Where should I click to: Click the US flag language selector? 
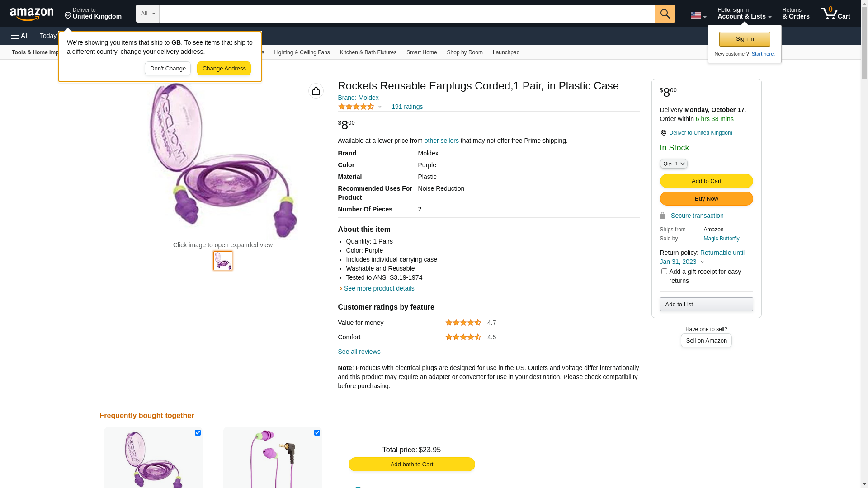[698, 15]
